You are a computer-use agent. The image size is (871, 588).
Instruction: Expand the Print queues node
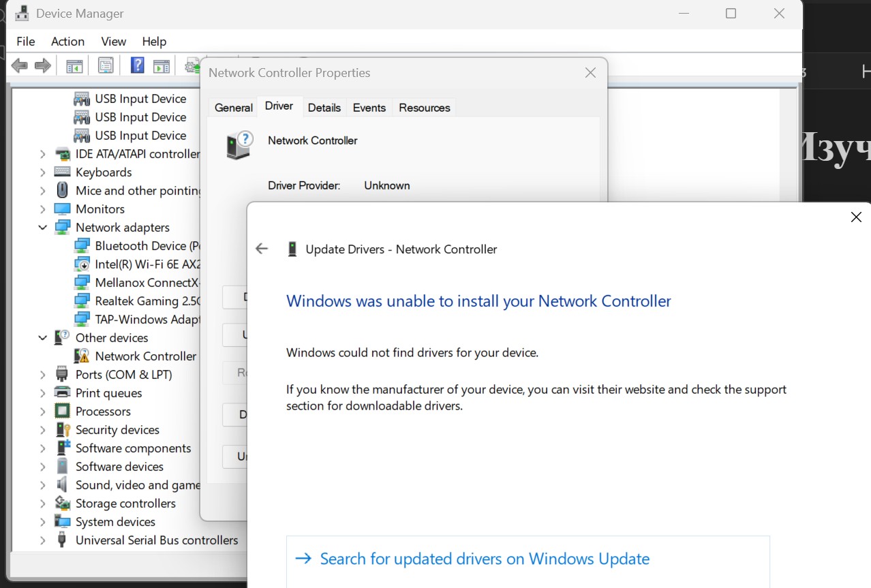(43, 393)
